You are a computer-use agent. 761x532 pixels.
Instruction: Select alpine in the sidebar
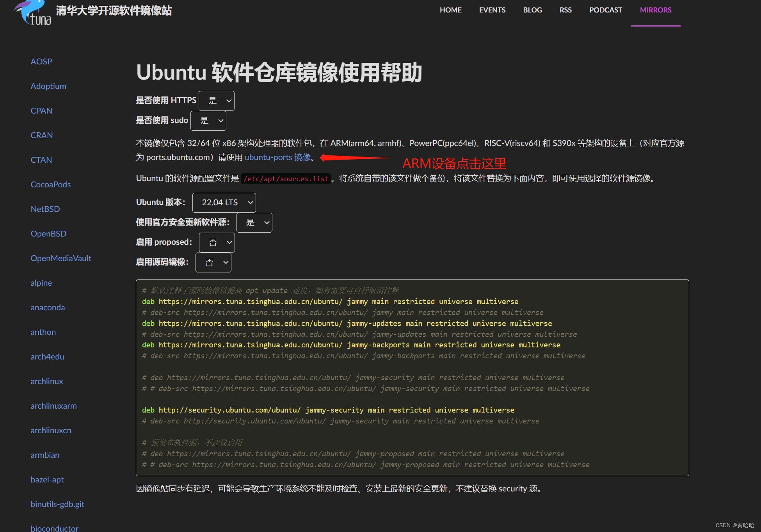click(x=41, y=283)
